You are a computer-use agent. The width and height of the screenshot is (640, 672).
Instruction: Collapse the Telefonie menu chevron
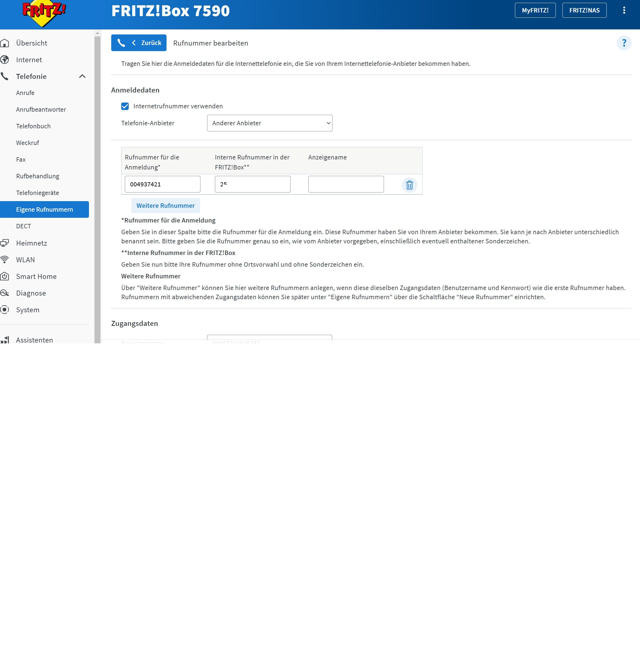click(x=82, y=76)
